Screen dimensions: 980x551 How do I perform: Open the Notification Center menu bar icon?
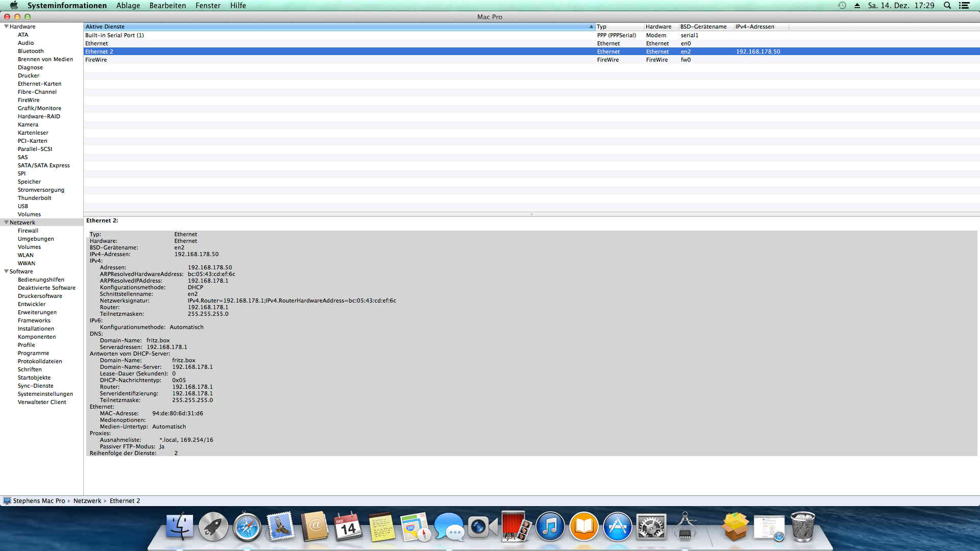coord(964,6)
